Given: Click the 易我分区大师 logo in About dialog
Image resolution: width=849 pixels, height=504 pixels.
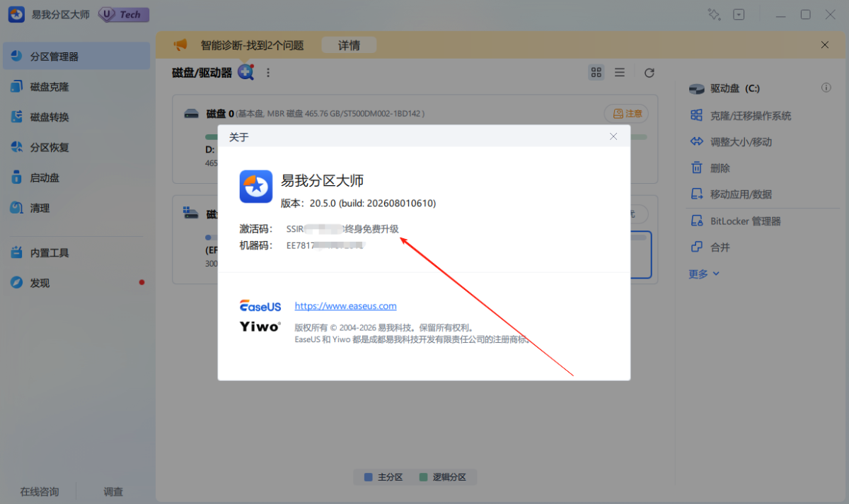Looking at the screenshot, I should (255, 187).
